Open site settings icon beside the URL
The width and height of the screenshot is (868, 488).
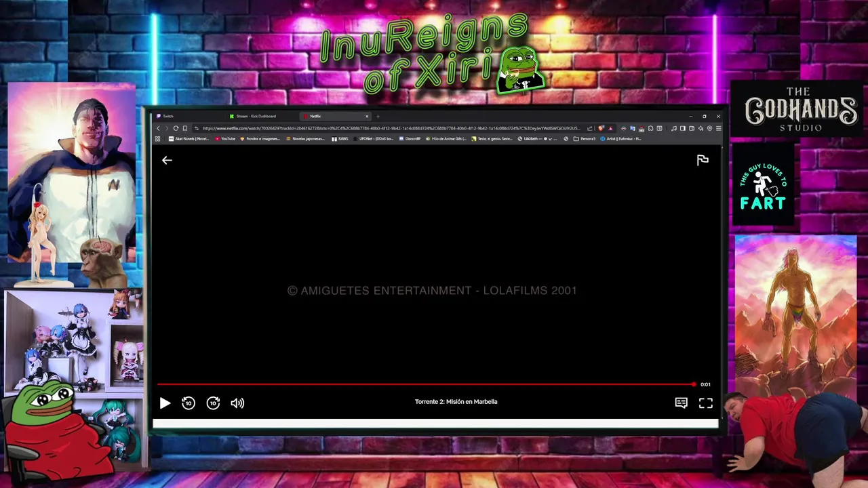[x=197, y=128]
